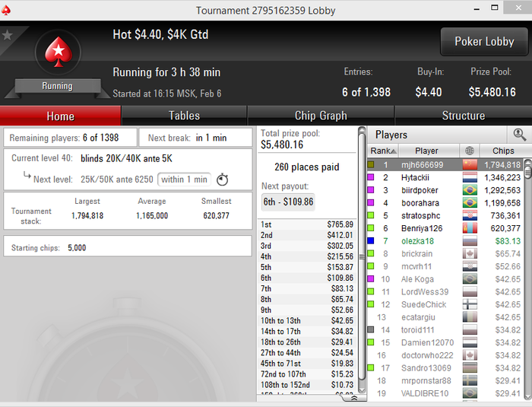Click the globe country column header icon
532x407 pixels.
pos(469,151)
